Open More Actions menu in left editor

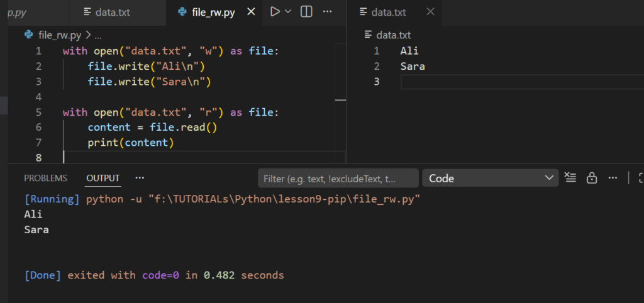click(x=327, y=12)
